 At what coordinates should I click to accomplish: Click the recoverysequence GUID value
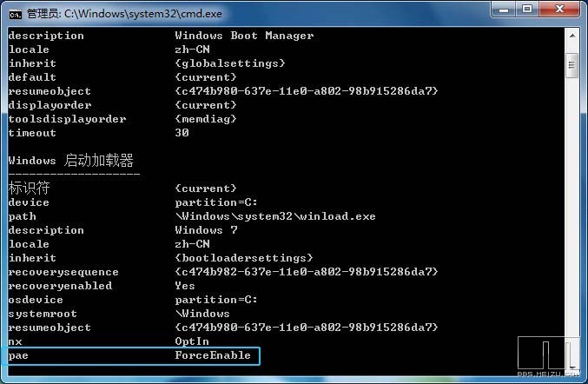click(307, 272)
